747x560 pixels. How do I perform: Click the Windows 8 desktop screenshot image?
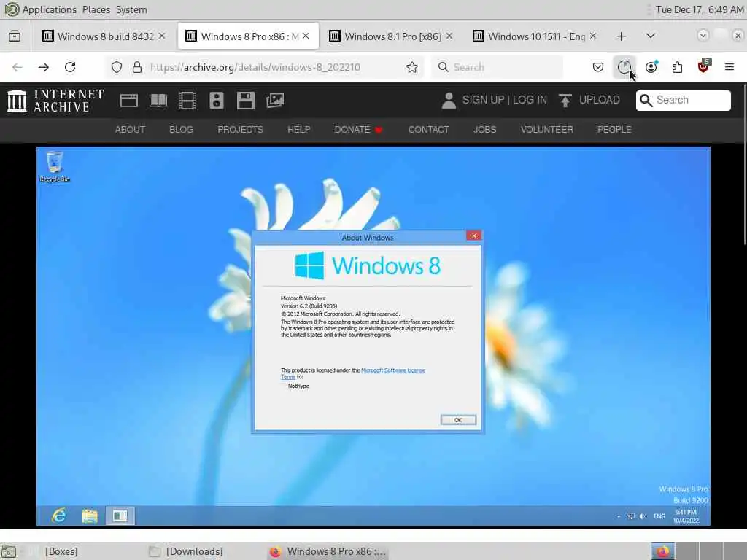[x=373, y=336]
